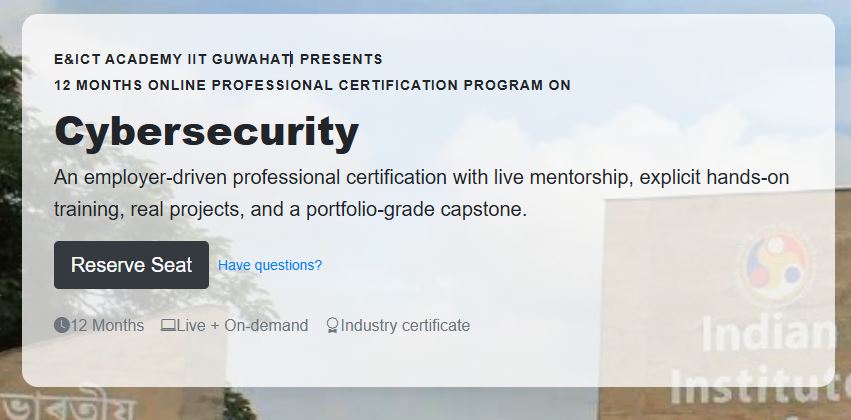Click the Cybersecurity heading
The width and height of the screenshot is (851, 420).
click(x=206, y=131)
